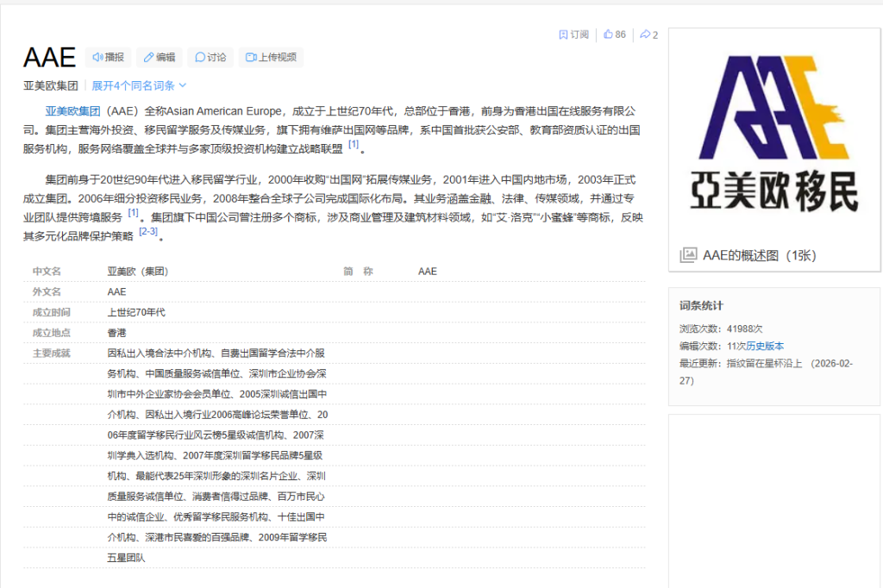Click the 主要成就 label
The width and height of the screenshot is (883, 588).
coord(51,353)
